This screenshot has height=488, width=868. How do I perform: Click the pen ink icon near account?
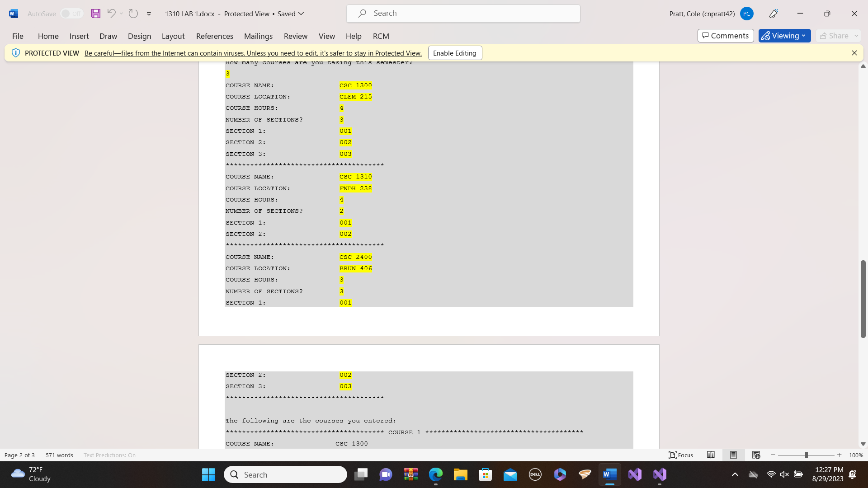[x=774, y=14]
